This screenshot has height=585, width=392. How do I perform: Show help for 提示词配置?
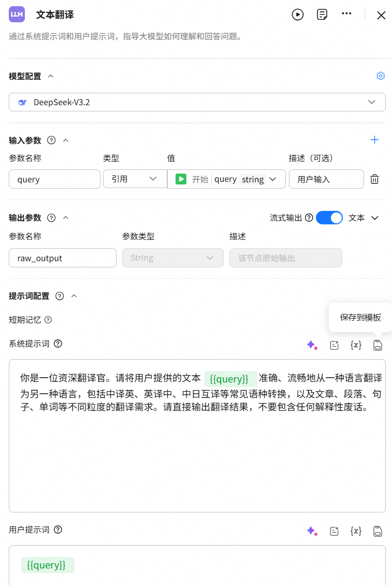(x=60, y=296)
